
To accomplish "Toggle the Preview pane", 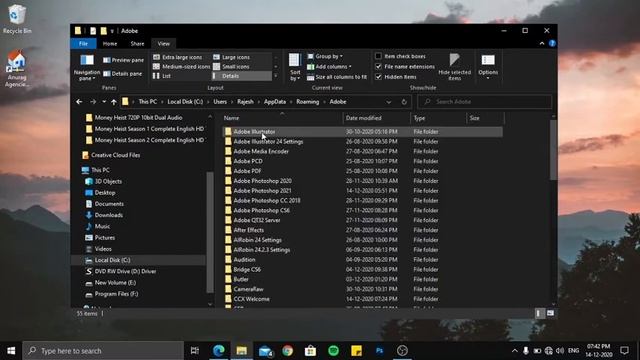I will click(123, 60).
